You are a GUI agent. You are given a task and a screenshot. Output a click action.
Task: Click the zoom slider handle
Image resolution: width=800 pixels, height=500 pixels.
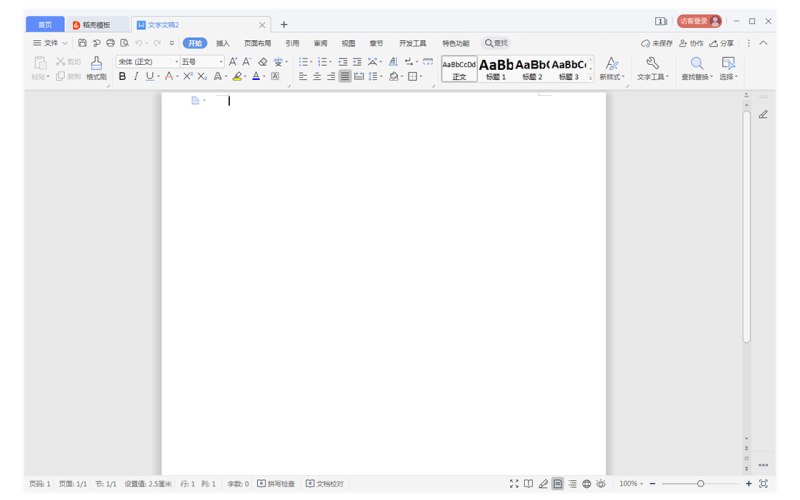701,484
